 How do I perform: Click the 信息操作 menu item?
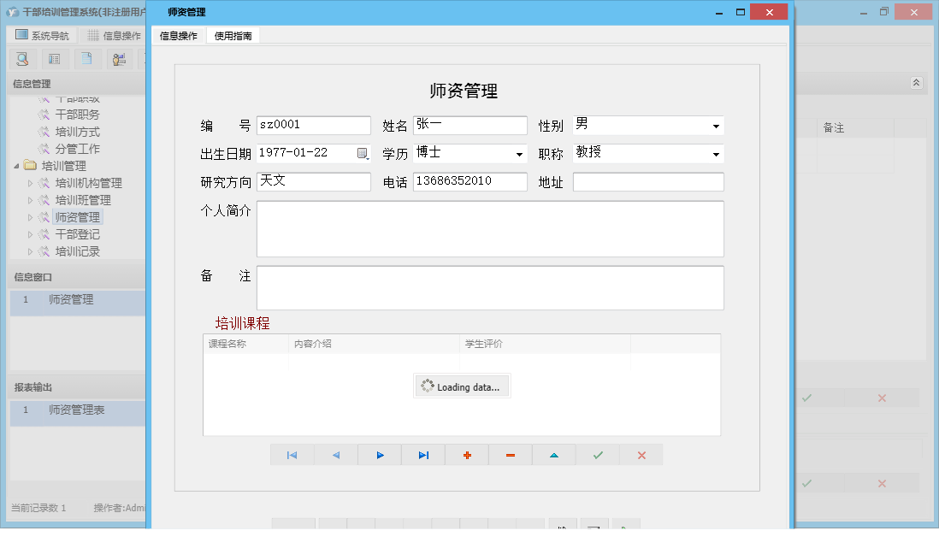click(x=178, y=36)
